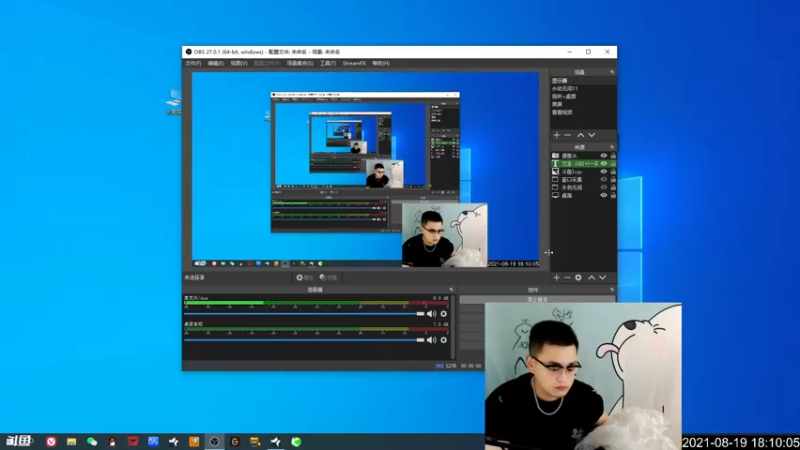Click the webcam overlay in OBS preview
This screenshot has height=450, width=800.
tap(444, 235)
